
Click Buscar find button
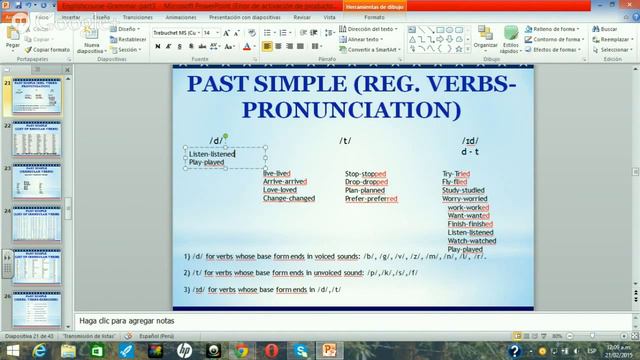[x=605, y=29]
